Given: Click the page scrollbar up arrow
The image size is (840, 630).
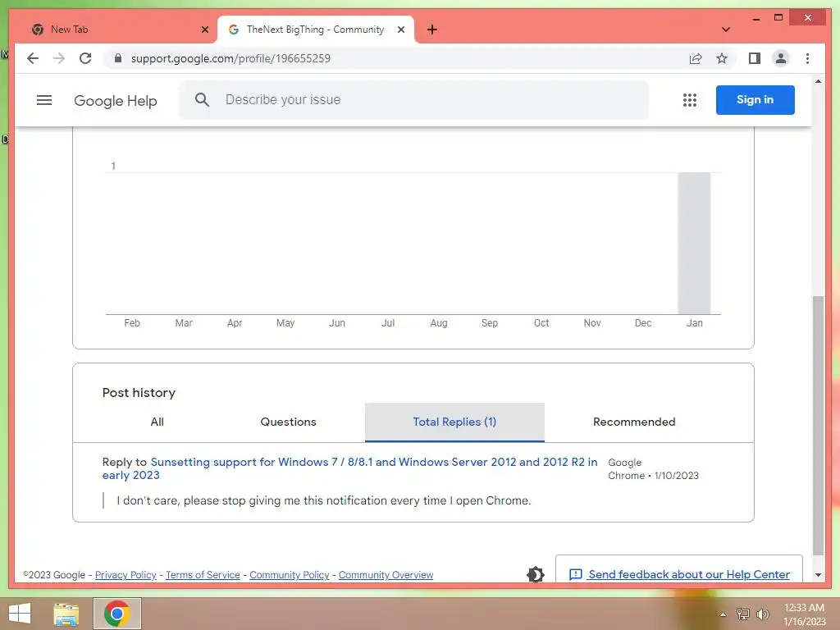Looking at the screenshot, I should [818, 81].
